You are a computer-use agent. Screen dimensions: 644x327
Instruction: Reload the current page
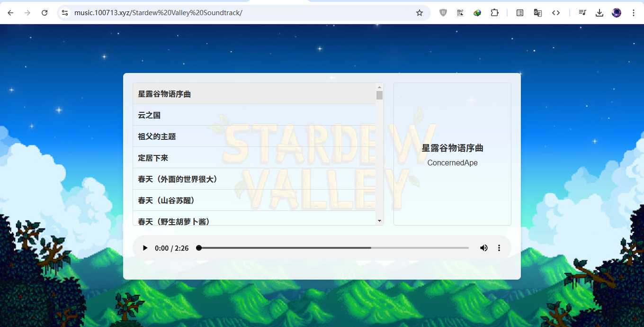(x=45, y=13)
